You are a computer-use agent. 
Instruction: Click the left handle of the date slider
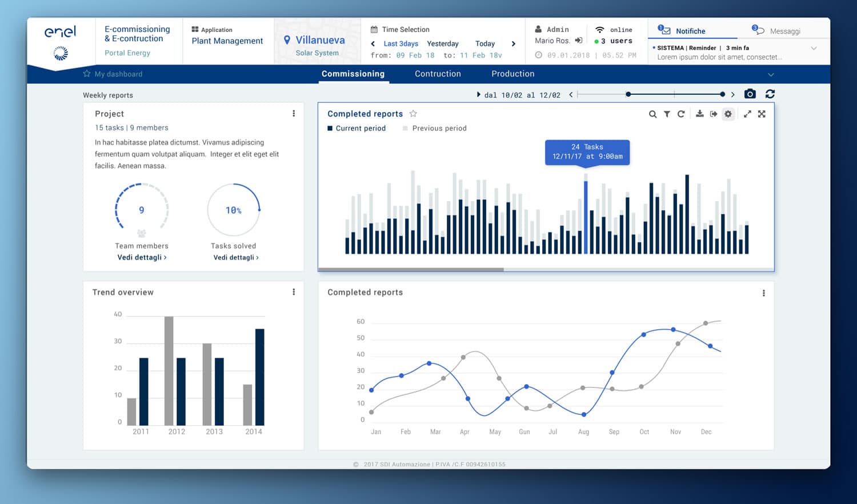pos(628,94)
